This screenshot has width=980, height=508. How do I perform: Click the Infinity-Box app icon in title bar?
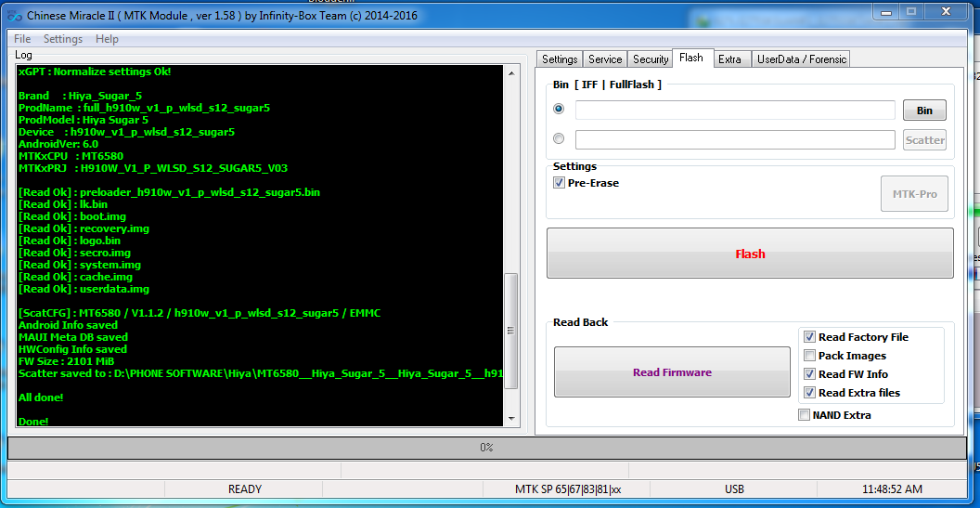click(x=14, y=16)
